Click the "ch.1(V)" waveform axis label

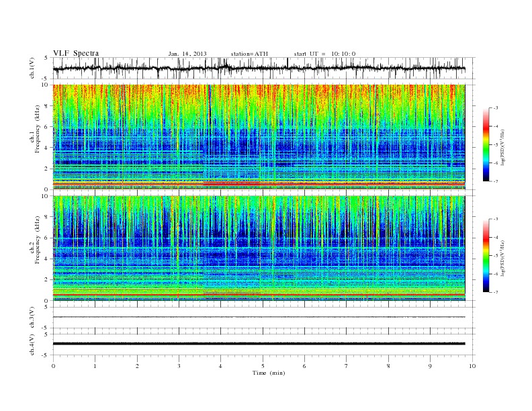(x=32, y=68)
